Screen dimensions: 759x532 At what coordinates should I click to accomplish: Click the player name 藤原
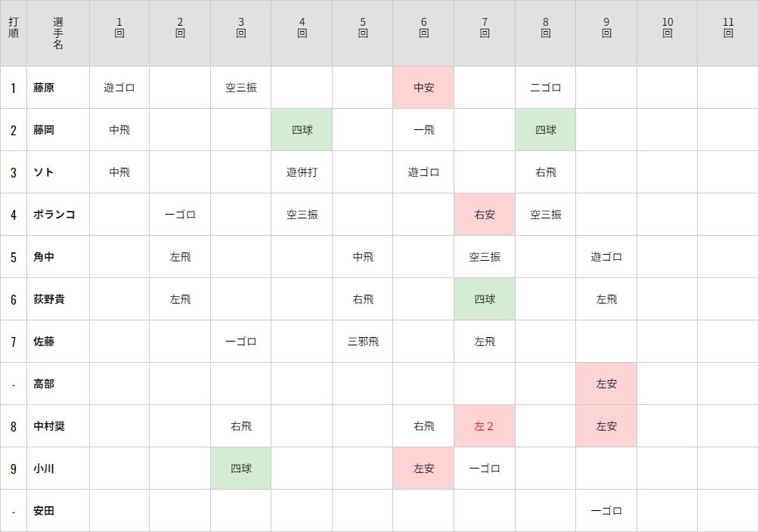(x=44, y=88)
